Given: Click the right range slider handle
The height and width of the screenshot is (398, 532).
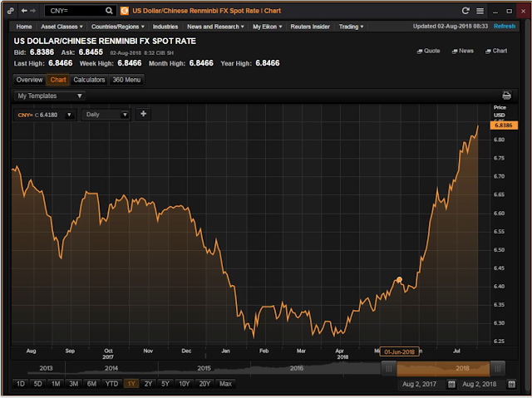Looking at the screenshot, I should pyautogui.click(x=497, y=369).
